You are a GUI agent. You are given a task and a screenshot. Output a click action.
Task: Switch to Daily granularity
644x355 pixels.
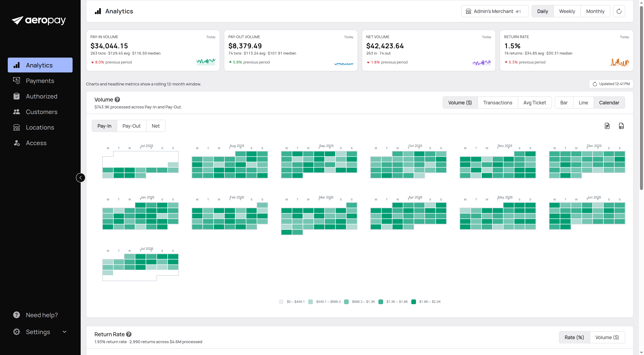click(543, 11)
